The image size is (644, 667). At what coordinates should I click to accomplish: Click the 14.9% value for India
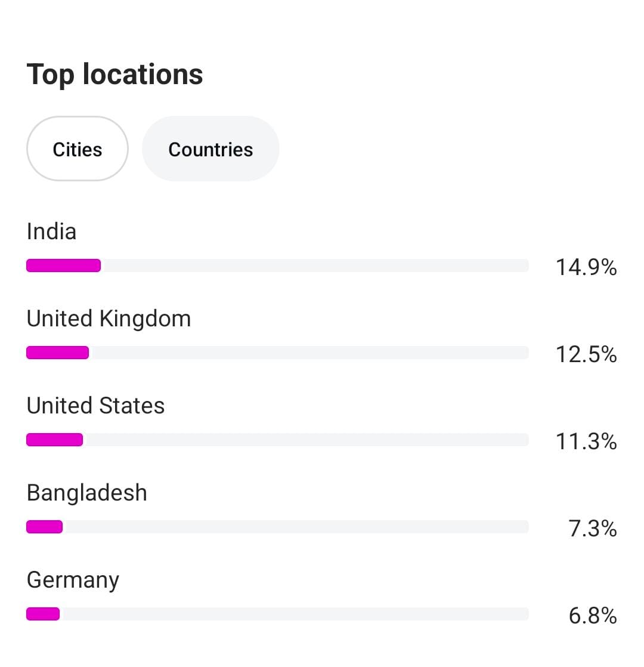tap(586, 267)
